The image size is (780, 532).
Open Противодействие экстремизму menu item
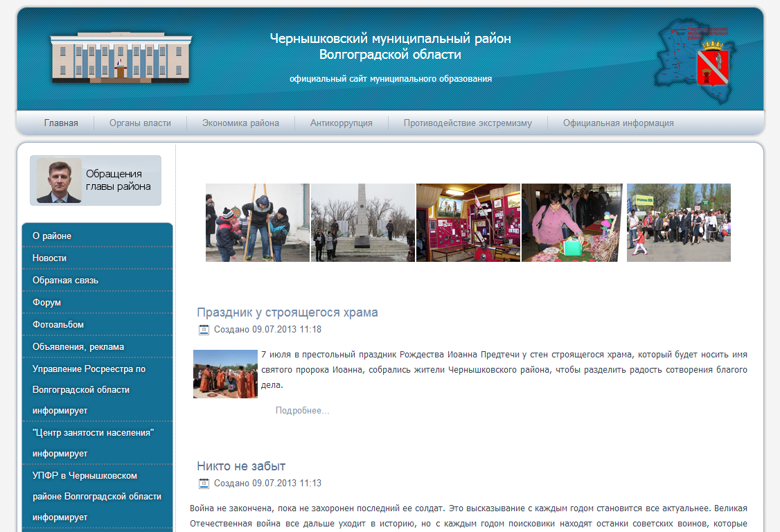[x=468, y=123]
